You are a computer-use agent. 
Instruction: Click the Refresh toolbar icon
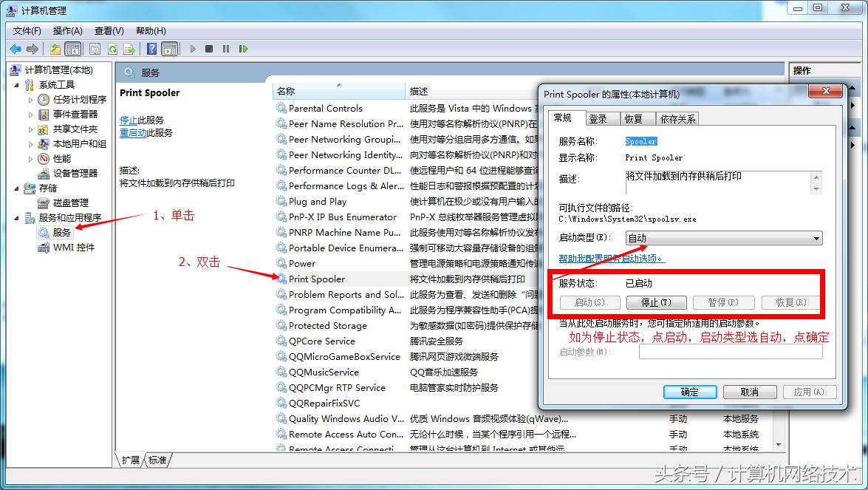tap(113, 48)
